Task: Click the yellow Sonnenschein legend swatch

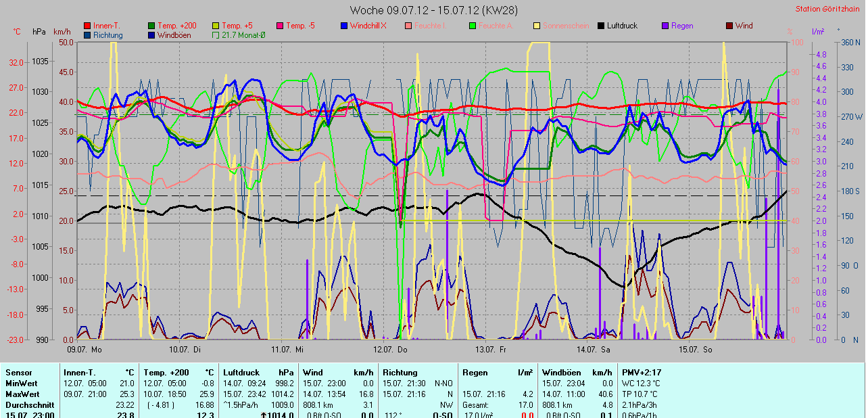Action: click(x=537, y=26)
